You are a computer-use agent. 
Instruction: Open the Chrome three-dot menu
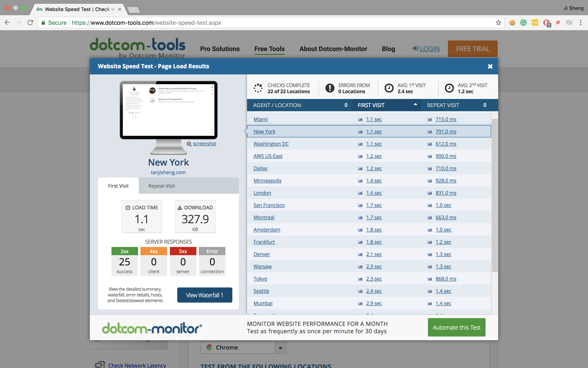pos(580,23)
